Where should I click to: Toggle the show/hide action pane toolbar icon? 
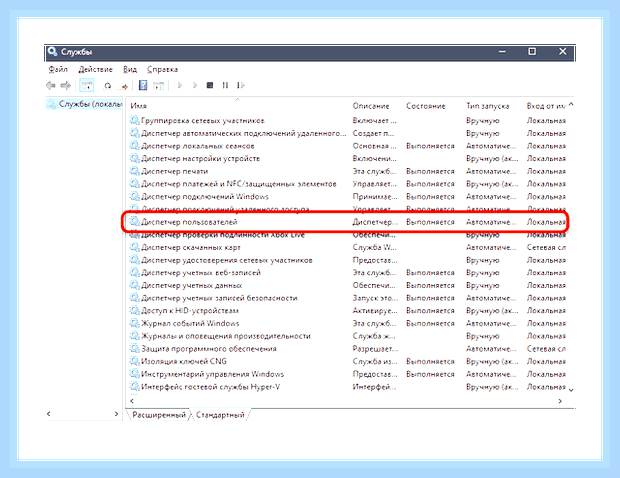coord(159,85)
